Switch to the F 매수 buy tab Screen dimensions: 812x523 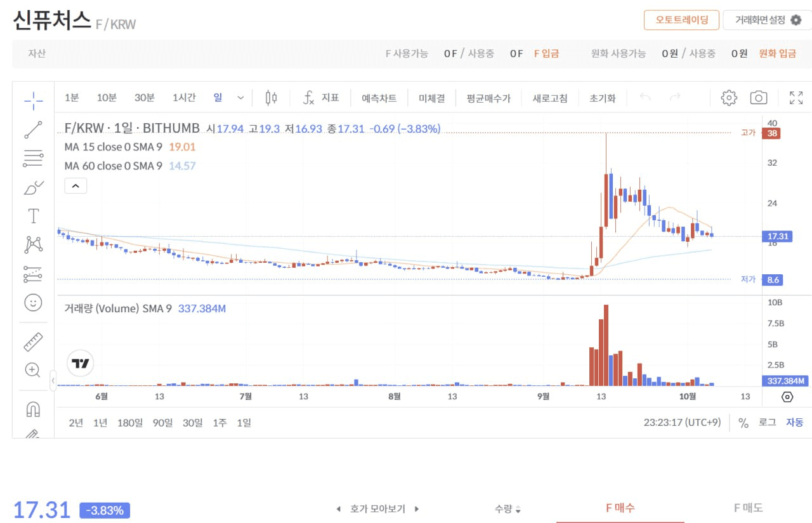coord(620,508)
